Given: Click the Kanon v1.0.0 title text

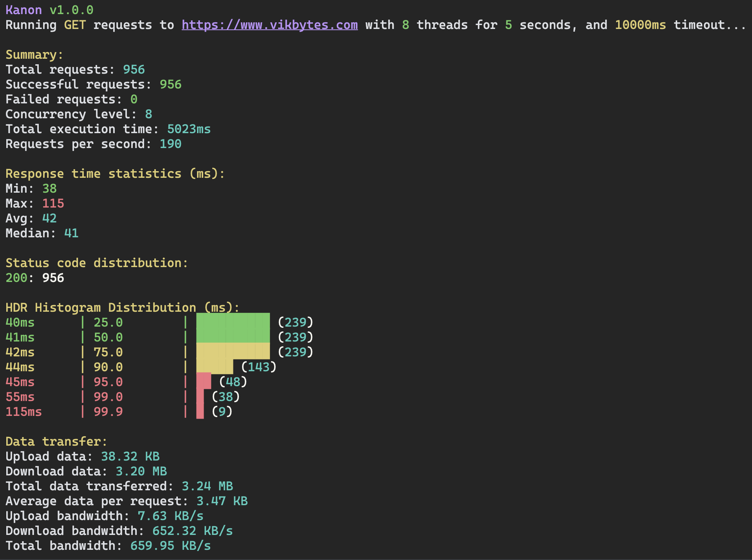Looking at the screenshot, I should (49, 10).
